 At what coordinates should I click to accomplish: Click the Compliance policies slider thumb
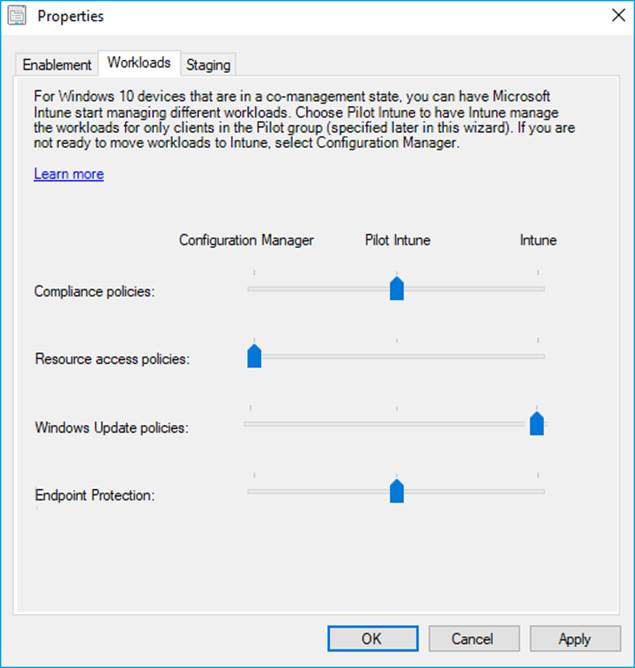pos(396,289)
